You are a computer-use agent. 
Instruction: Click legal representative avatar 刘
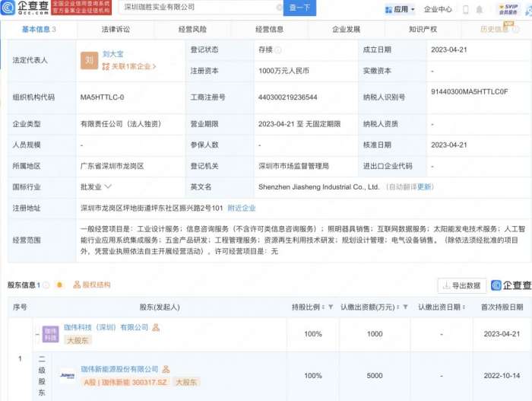[89, 60]
